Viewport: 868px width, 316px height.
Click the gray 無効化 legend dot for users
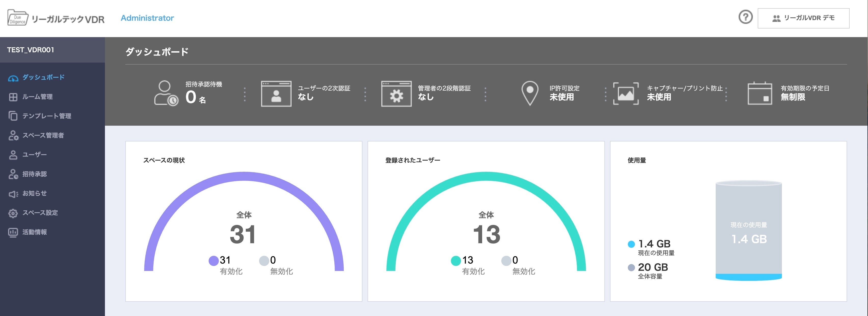tap(506, 261)
